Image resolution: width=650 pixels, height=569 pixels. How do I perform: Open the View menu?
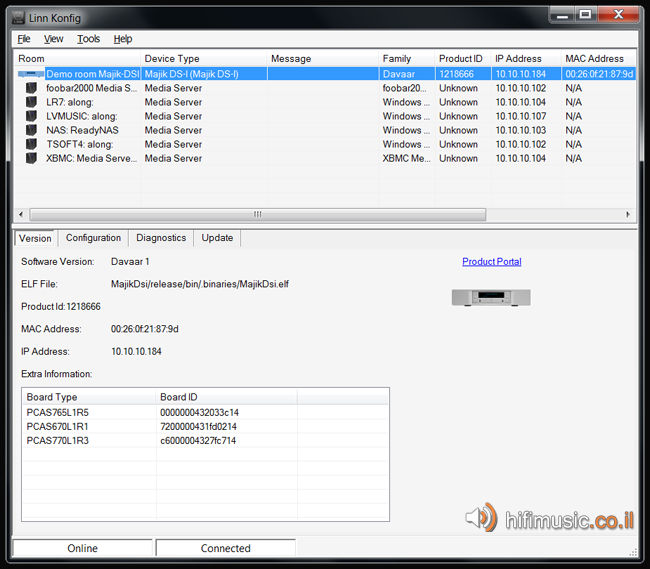53,39
